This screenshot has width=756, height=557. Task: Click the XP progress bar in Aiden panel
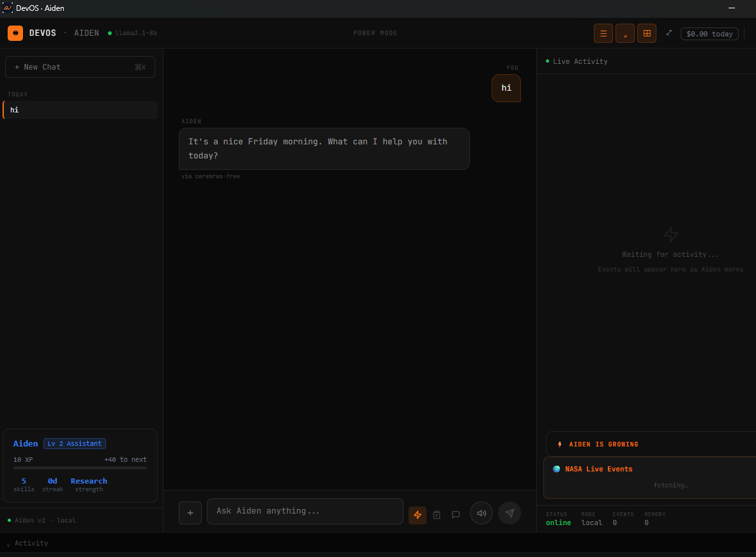pos(79,467)
